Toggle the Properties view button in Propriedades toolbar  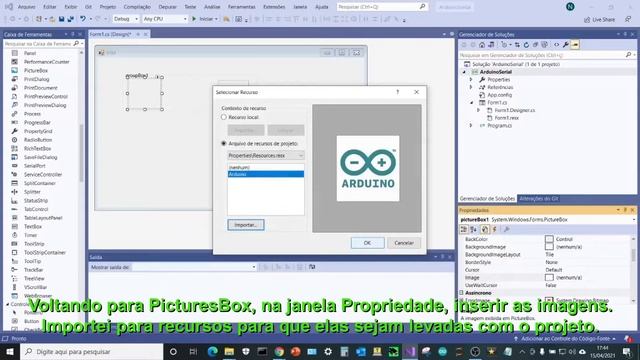tap(484, 229)
